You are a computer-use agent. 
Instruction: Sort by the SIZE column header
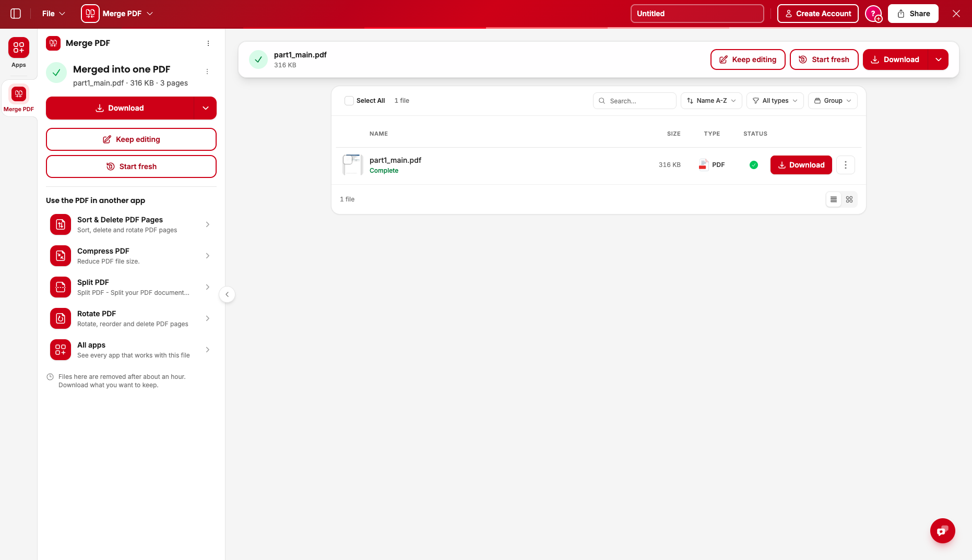pos(673,134)
